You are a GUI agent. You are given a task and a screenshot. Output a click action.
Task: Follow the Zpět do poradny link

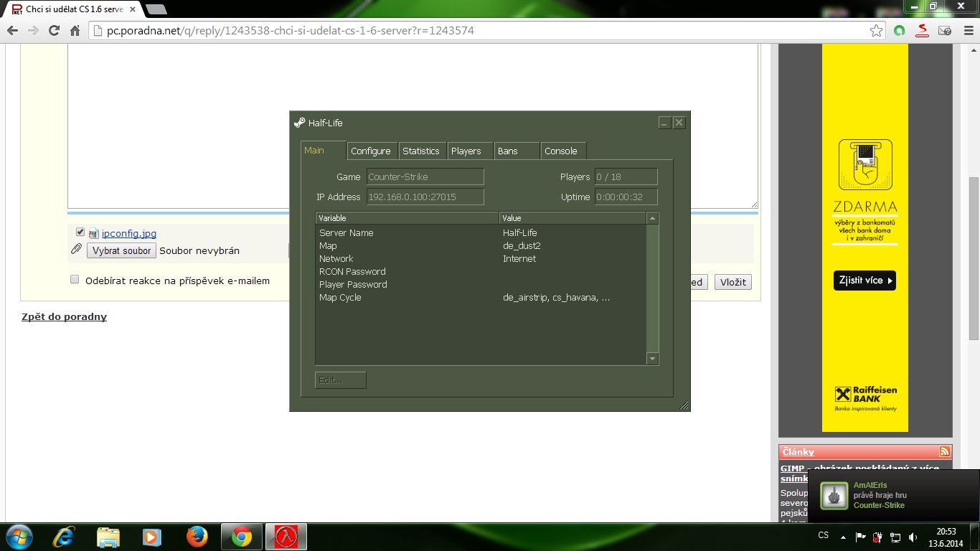[x=64, y=316]
